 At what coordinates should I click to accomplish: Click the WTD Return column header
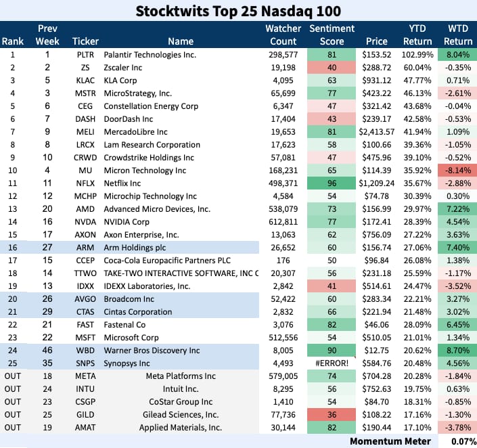458,35
